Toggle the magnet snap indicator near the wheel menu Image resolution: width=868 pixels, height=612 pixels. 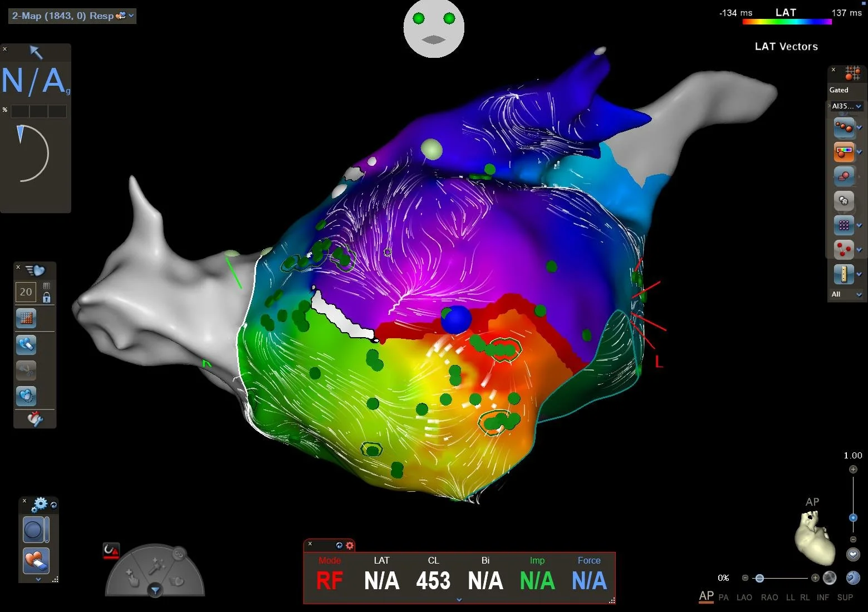pos(111,550)
